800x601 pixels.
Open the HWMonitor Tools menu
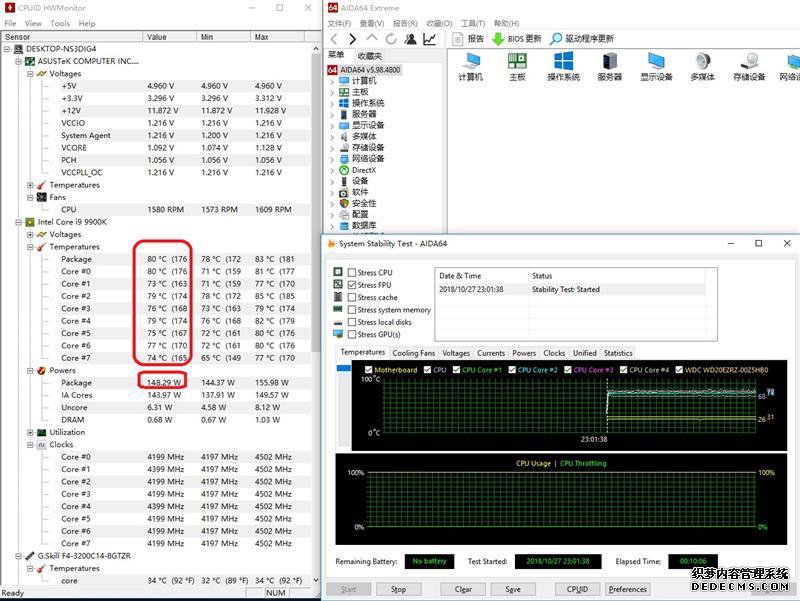point(60,23)
